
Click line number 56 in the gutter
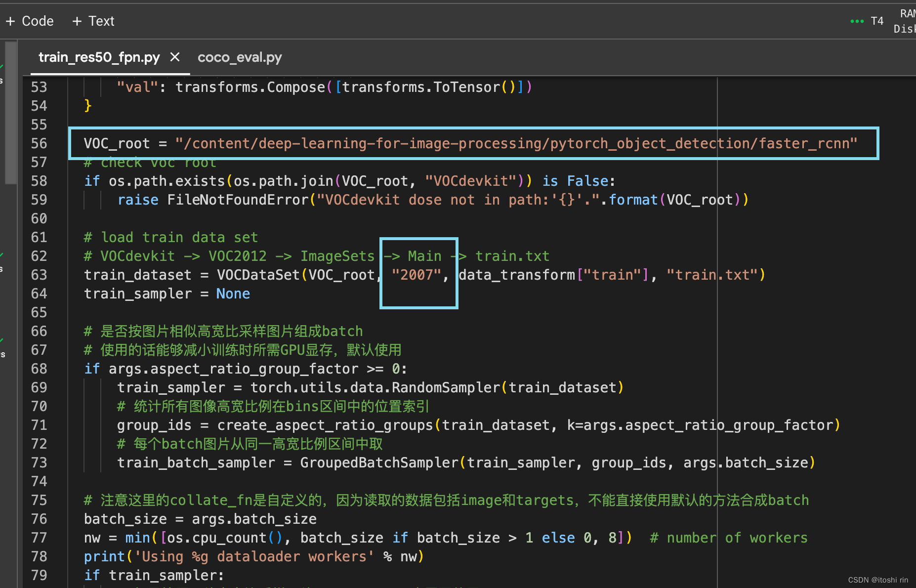[x=39, y=143]
